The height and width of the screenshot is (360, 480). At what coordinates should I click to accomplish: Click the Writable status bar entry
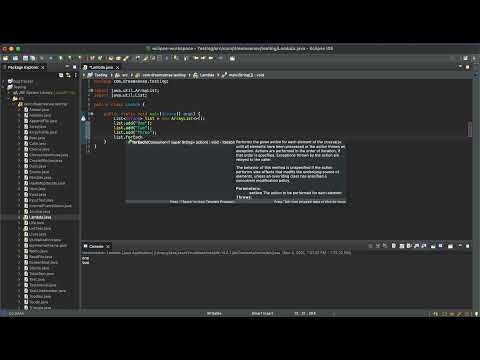(214, 313)
